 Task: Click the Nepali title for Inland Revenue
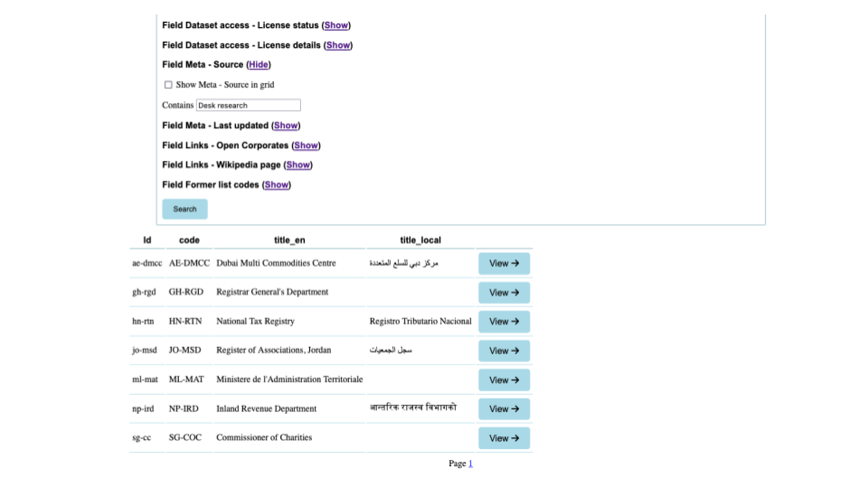413,408
